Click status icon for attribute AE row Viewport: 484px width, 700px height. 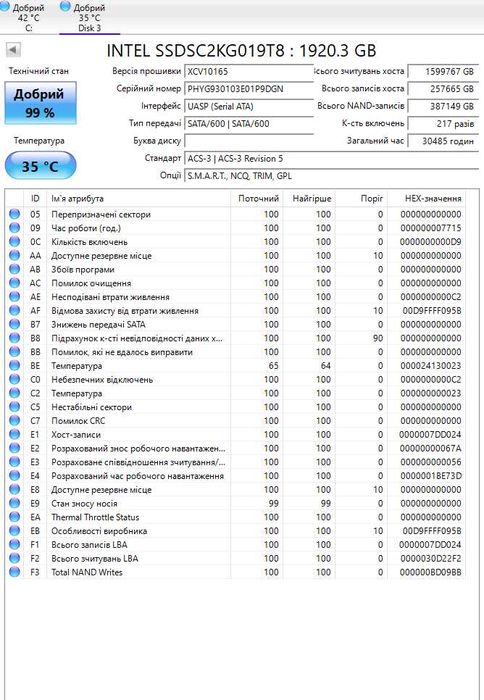[15, 296]
